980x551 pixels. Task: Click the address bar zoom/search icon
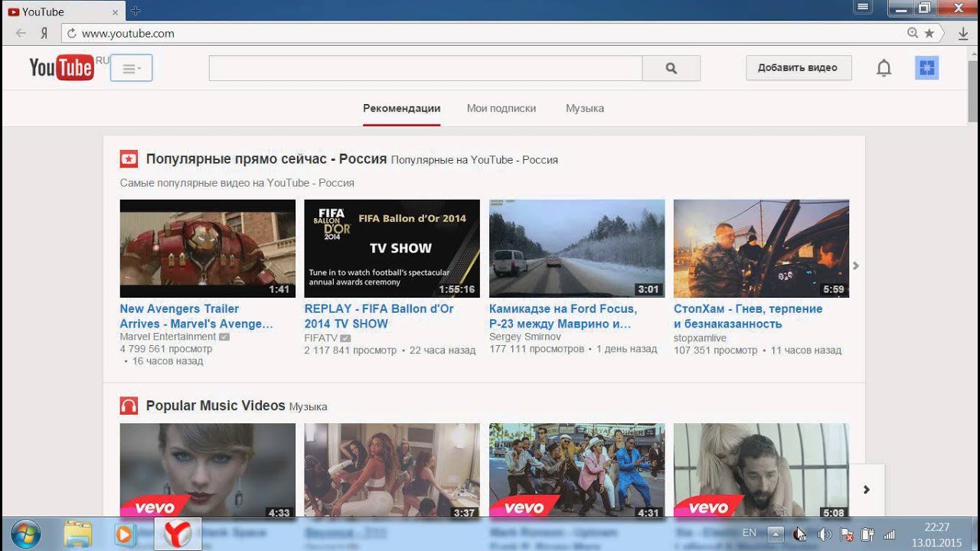pos(913,34)
